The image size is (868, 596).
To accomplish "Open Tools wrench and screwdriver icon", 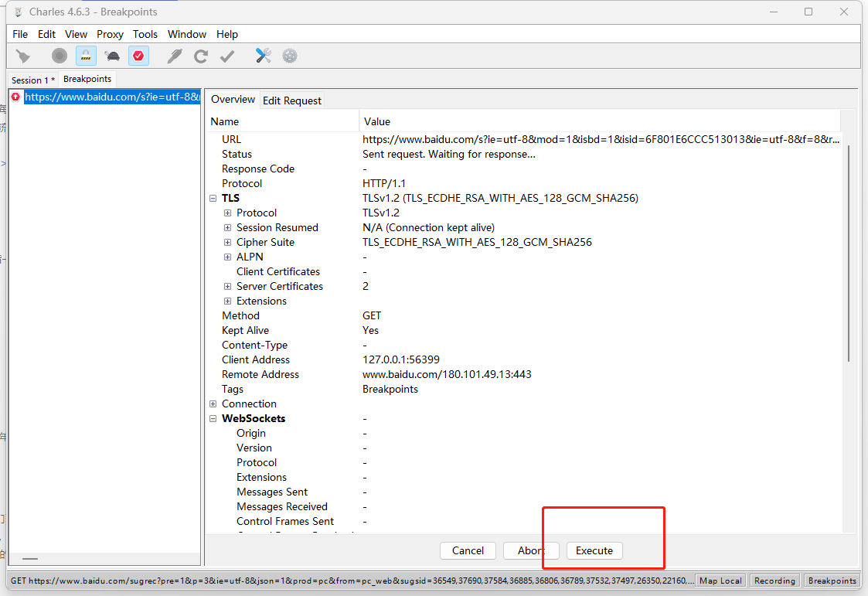I will click(264, 56).
